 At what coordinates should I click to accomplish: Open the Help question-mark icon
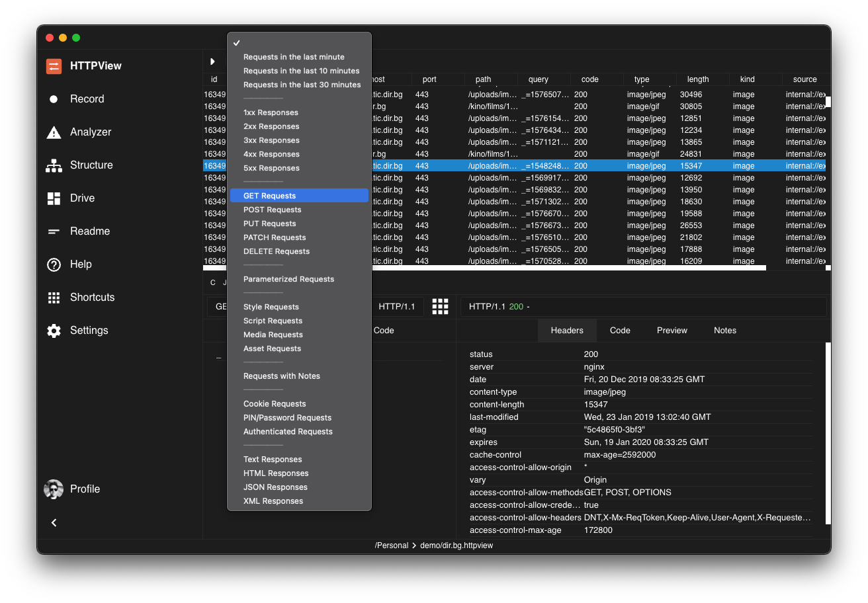pyautogui.click(x=54, y=264)
